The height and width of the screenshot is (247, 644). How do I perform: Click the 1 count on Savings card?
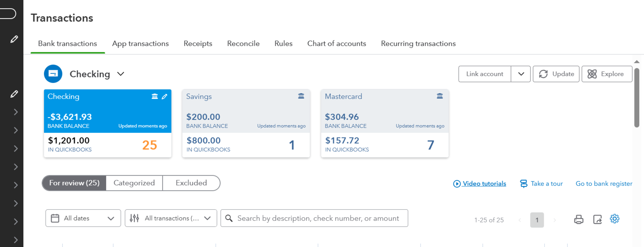click(x=292, y=145)
